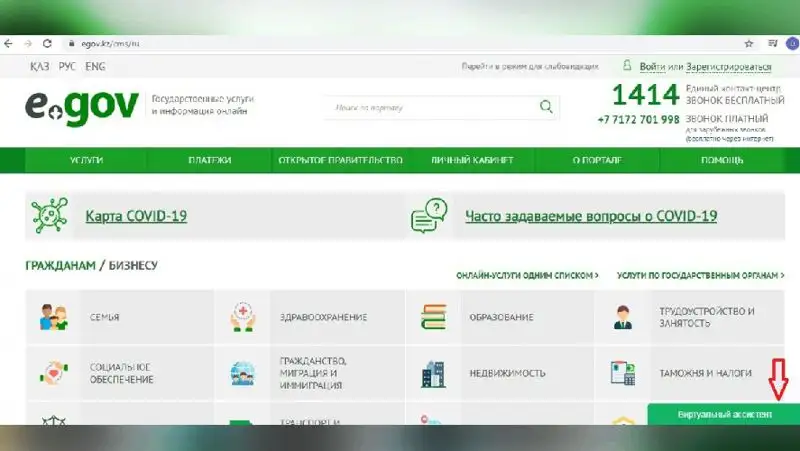
Task: Open Виртуальный ассистент chat button
Action: coord(724,414)
